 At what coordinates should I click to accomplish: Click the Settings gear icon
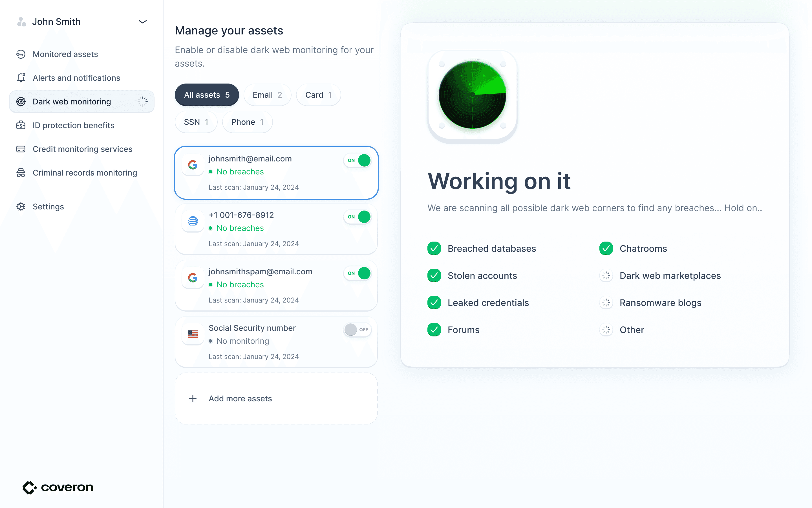click(21, 207)
